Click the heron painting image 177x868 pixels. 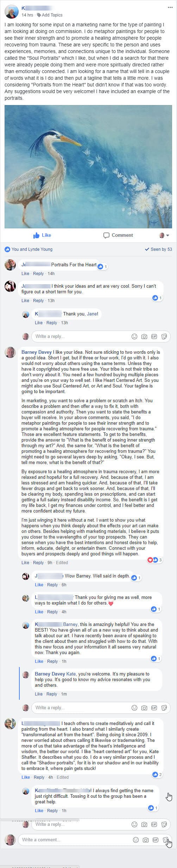coord(88,167)
